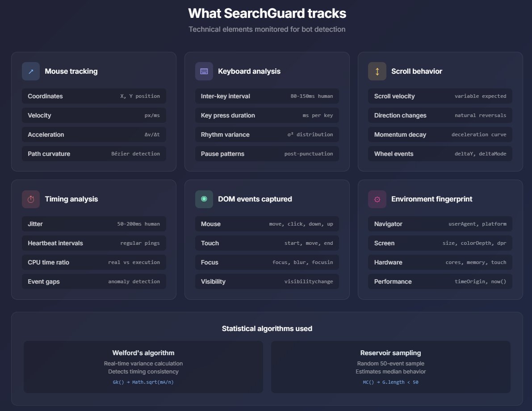Screen dimensions: 532x411
Task: Select the Navigator row
Action: 440,224
